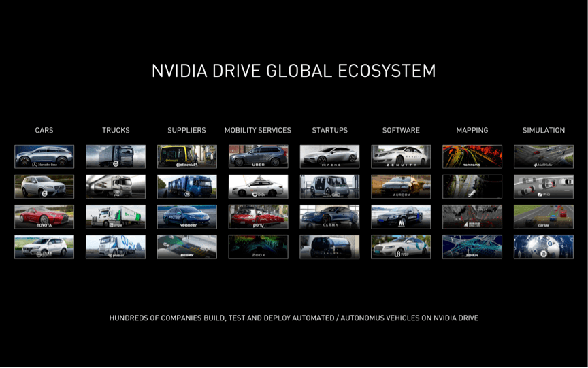Viewport: 588px width, 368px height.
Task: Select the STARTUPS column heading
Action: coord(330,130)
